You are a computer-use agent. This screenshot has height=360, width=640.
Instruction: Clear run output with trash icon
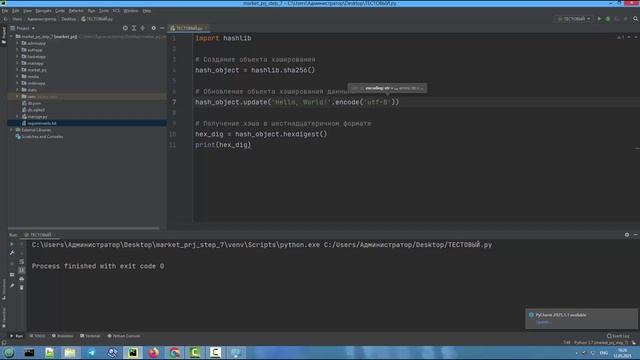pos(22,287)
